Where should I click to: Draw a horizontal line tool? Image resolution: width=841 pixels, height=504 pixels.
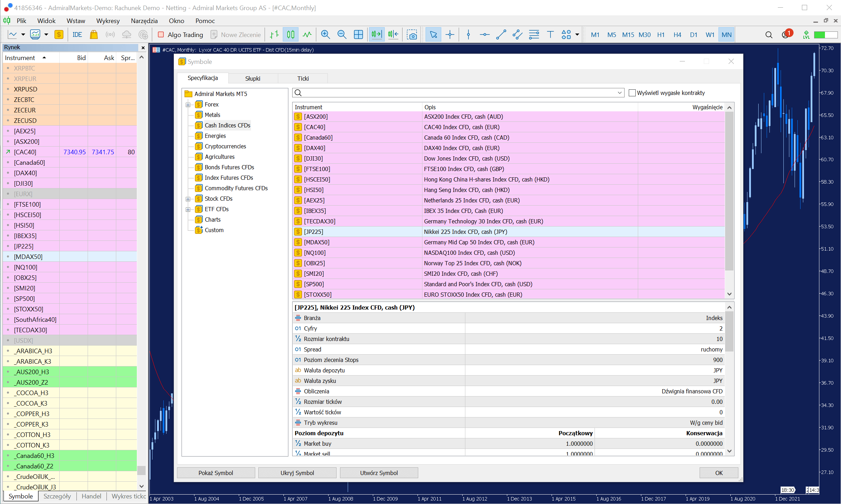tap(485, 35)
